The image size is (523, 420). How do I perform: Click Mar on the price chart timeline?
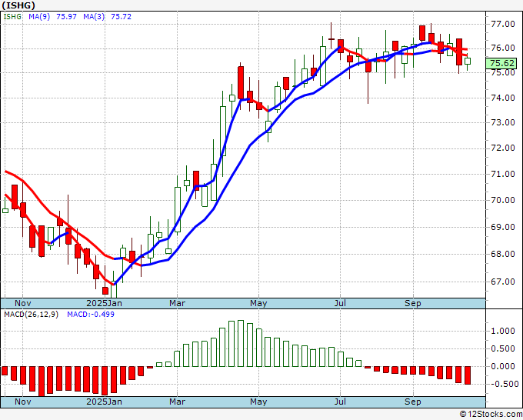[x=177, y=303]
